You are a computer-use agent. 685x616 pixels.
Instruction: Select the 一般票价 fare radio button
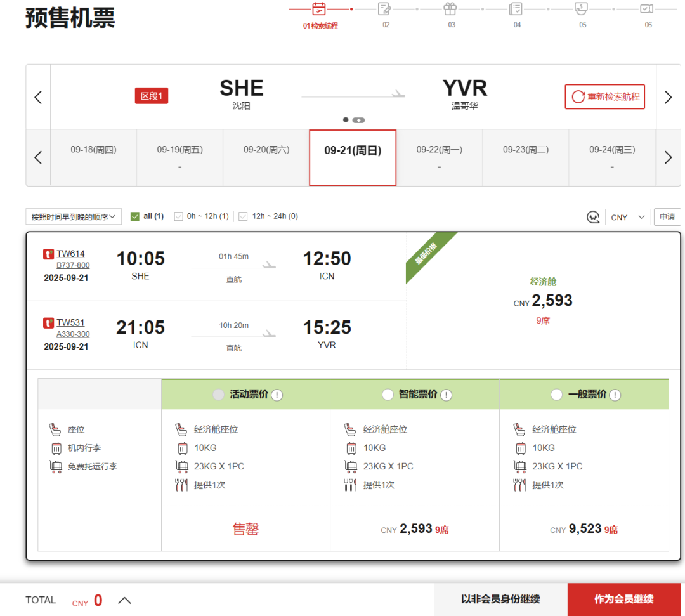557,395
